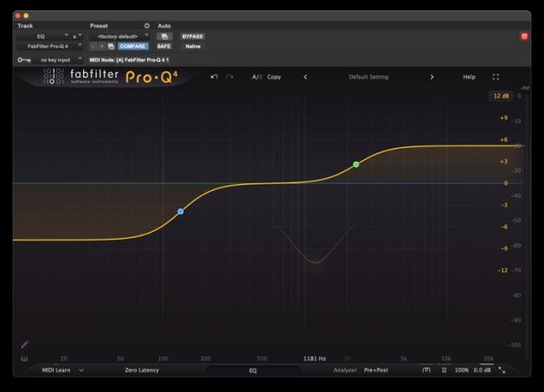The image size is (544, 392).
Task: Open the factory default preset dropdown
Action: 120,36
